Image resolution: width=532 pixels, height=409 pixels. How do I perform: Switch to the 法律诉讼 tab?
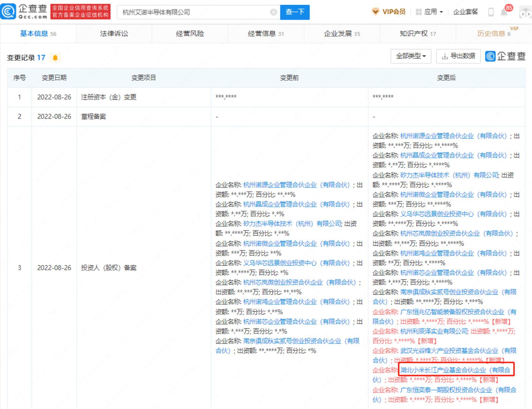(114, 33)
